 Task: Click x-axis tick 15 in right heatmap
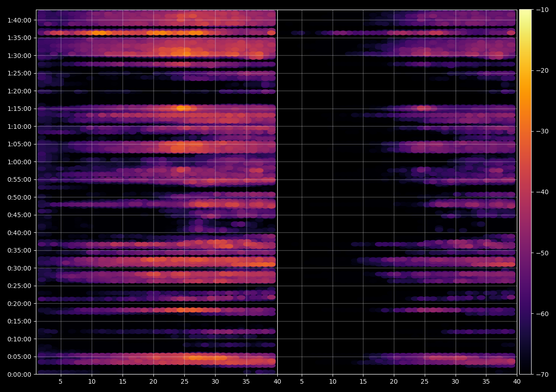[363, 382]
